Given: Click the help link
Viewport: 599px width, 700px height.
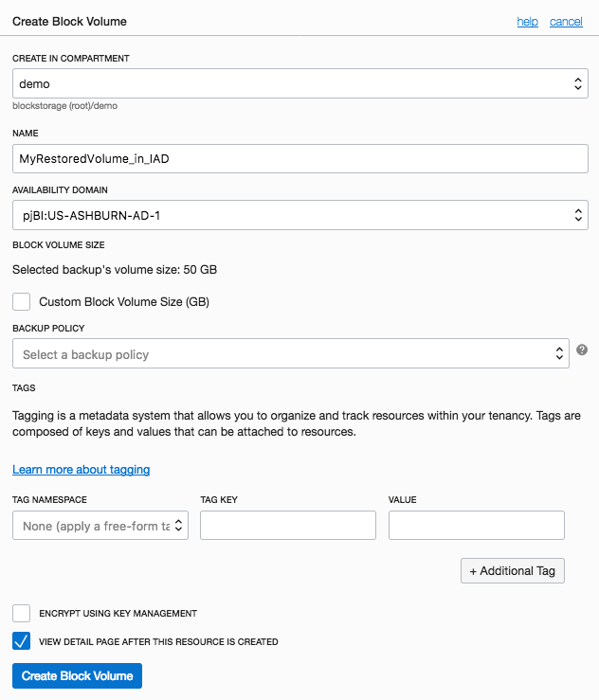Looking at the screenshot, I should 527,22.
